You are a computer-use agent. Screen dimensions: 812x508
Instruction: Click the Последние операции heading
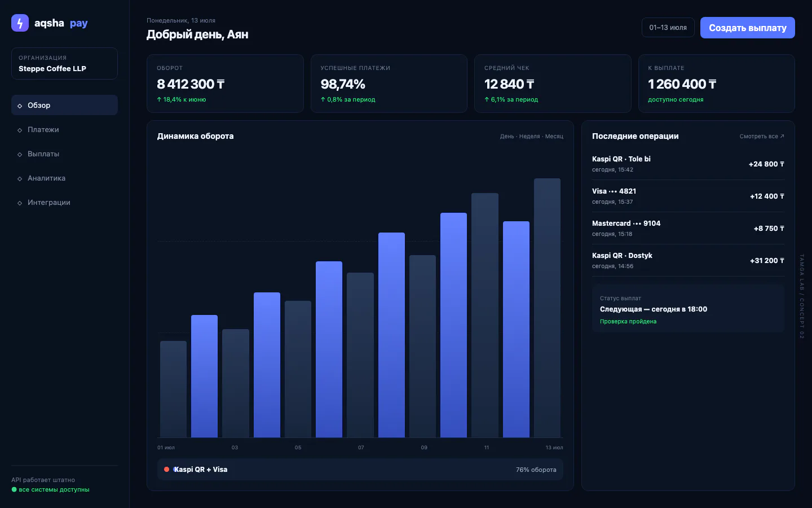636,136
